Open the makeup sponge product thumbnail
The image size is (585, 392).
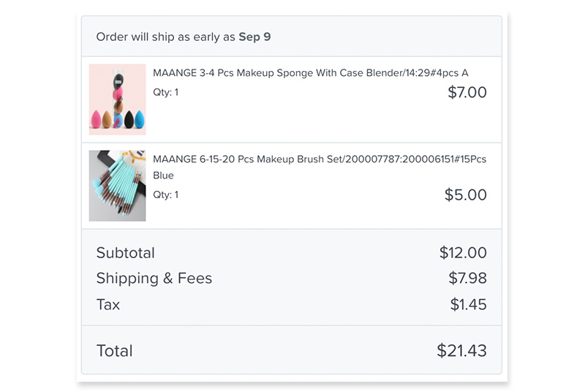[117, 99]
